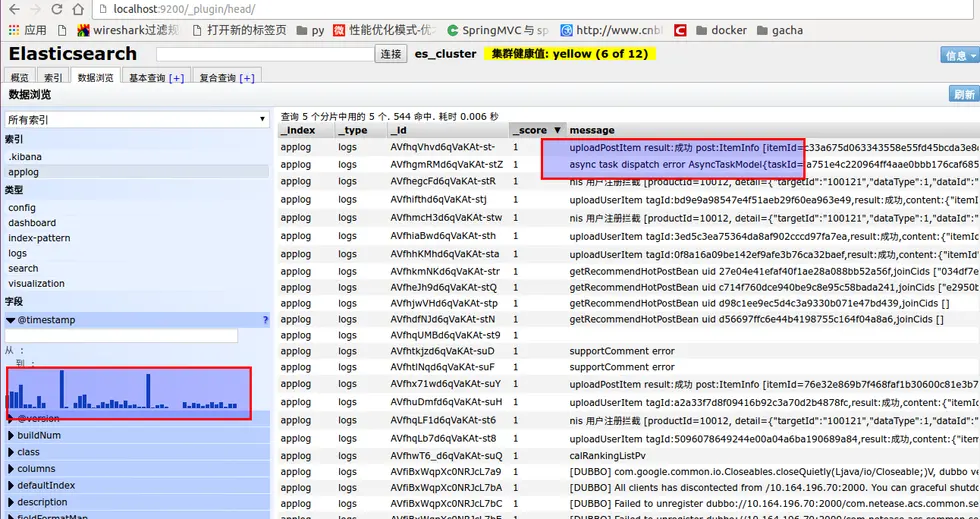Click the es_cluster cluster name
This screenshot has height=519, width=980.
446,54
